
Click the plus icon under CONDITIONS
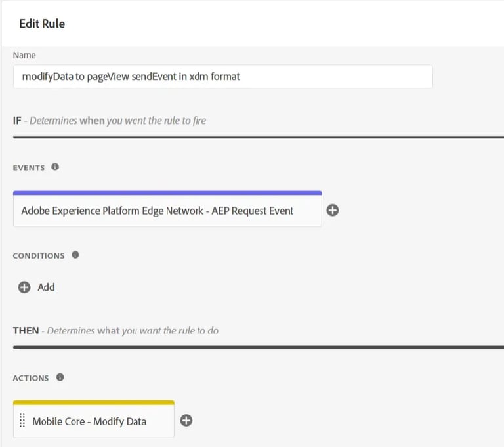tap(24, 287)
